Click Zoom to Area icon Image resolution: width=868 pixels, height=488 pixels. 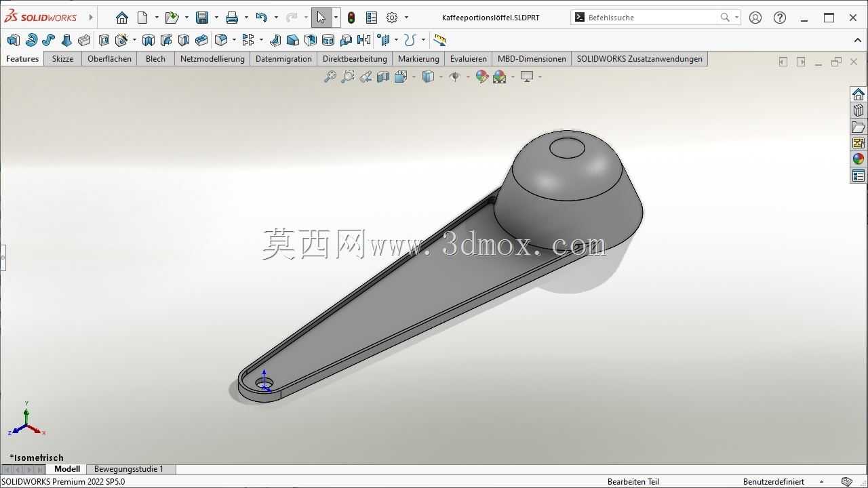348,77
